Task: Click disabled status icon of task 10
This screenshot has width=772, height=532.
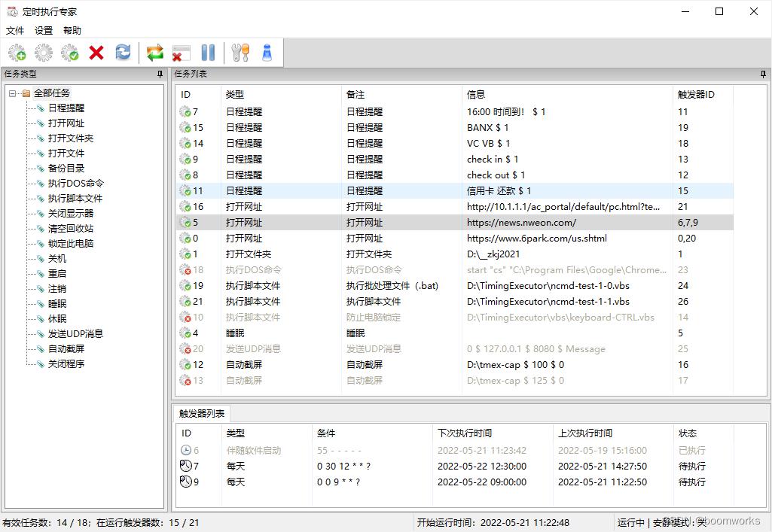Action: point(185,317)
